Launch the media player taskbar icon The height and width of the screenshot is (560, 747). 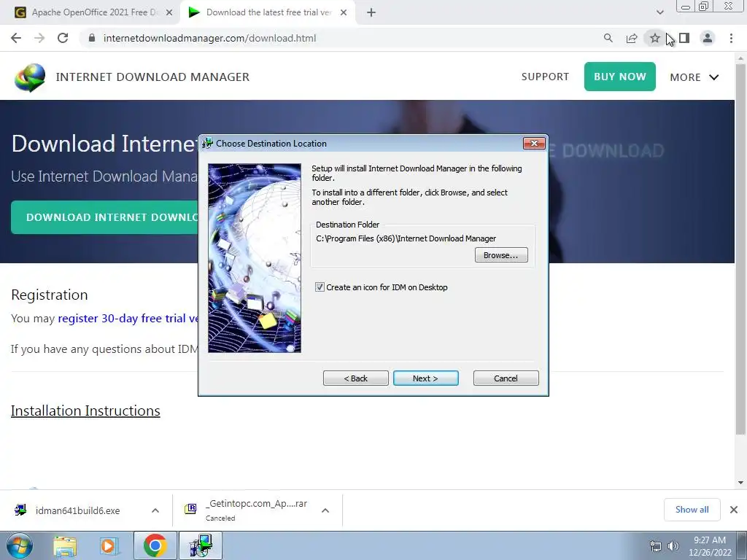pos(108,546)
